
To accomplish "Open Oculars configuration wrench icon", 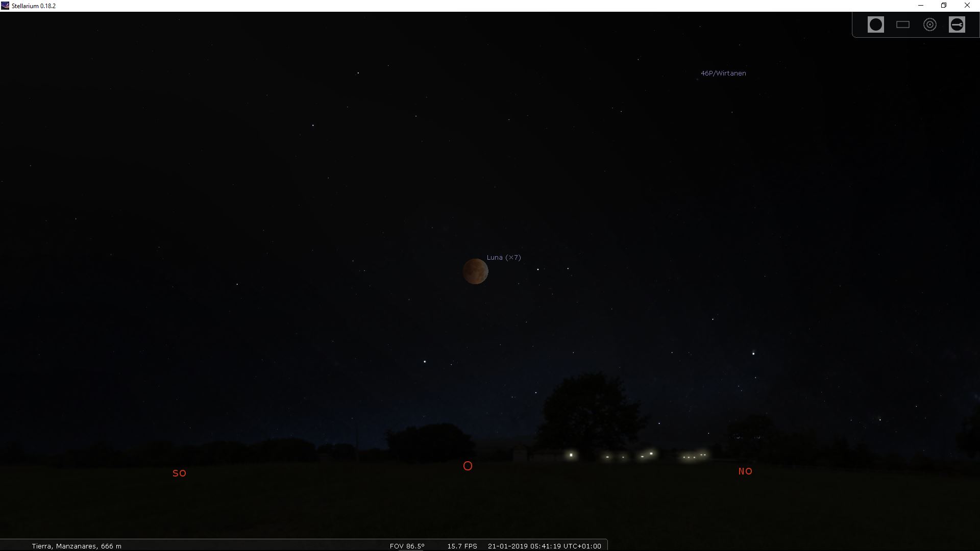I will point(957,24).
